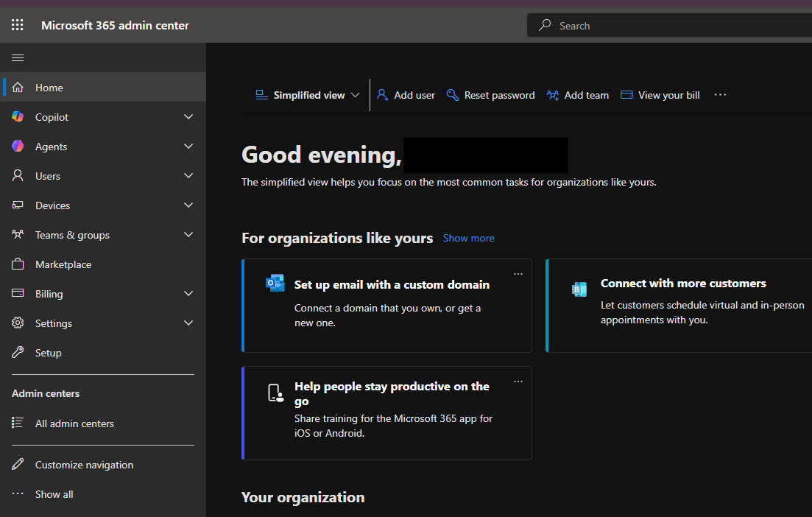
Task: Open Marketplace in the sidebar
Action: [x=63, y=264]
